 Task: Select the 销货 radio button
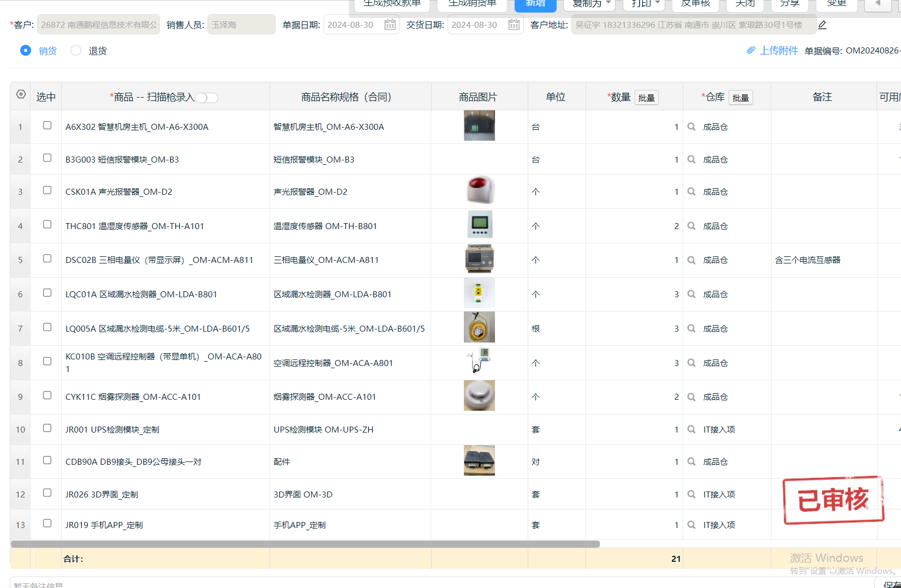click(x=26, y=50)
